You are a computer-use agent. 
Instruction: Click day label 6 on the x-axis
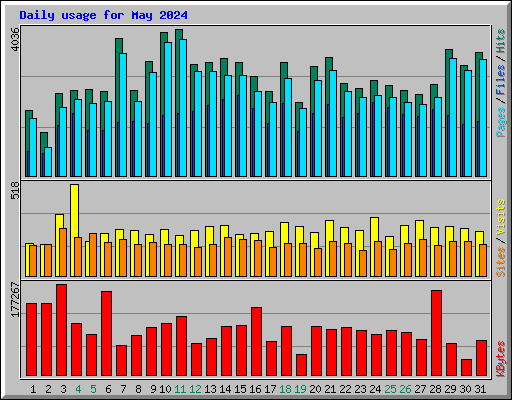(x=108, y=389)
